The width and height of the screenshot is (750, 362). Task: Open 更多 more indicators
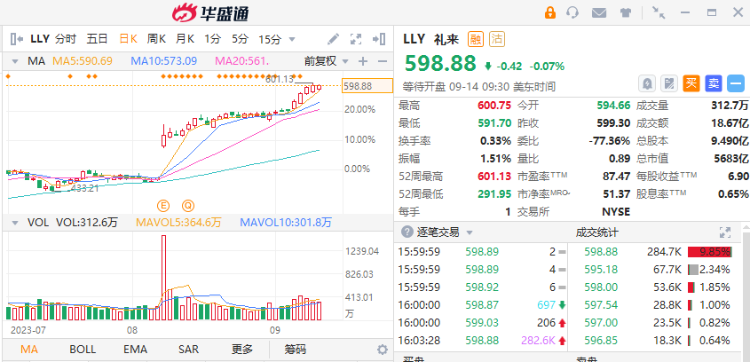[242, 349]
